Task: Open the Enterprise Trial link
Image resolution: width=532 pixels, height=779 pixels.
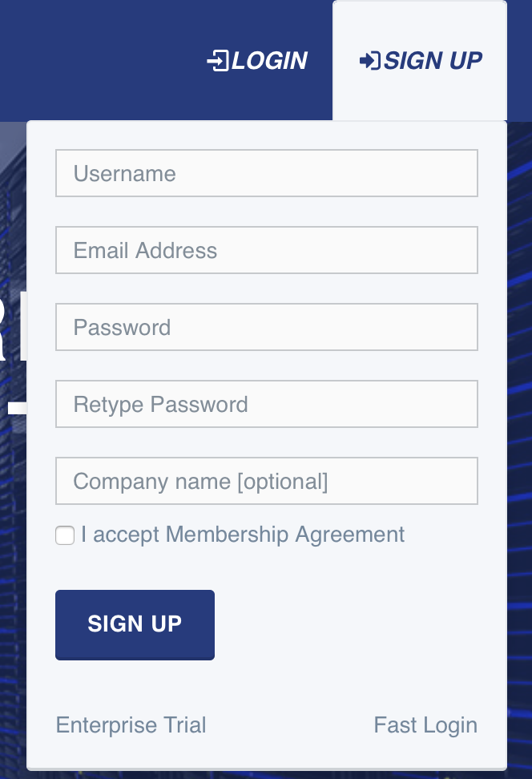Action: (x=131, y=725)
